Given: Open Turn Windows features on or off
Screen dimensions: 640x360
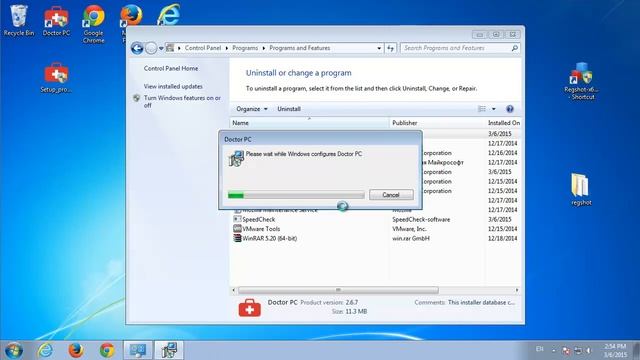Looking at the screenshot, I should (x=182, y=102).
